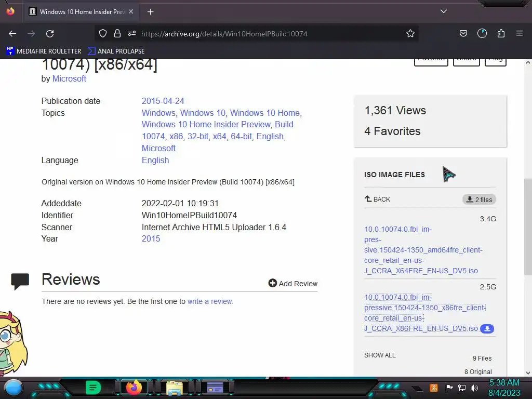Go BACK in the ISO image files list

pos(377,199)
